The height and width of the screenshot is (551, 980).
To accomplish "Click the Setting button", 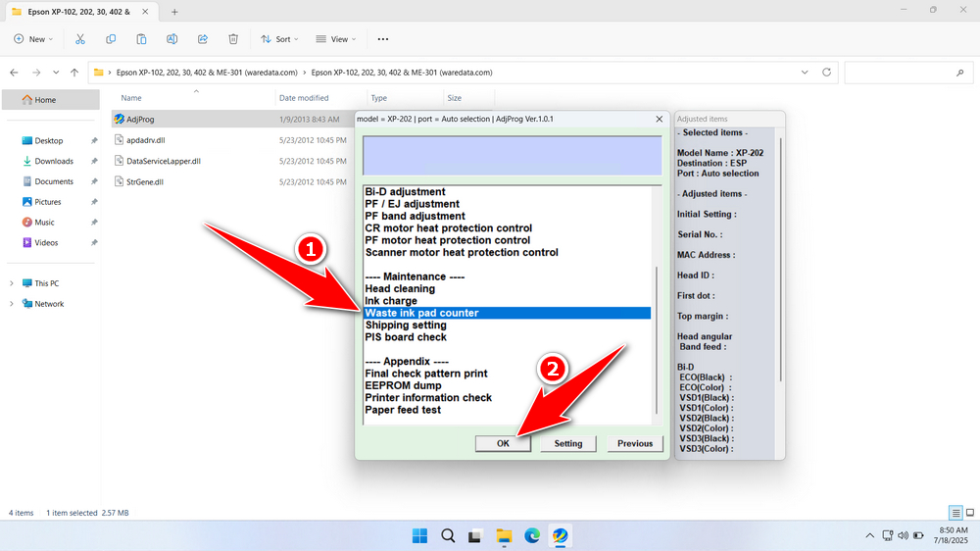I will pyautogui.click(x=568, y=443).
